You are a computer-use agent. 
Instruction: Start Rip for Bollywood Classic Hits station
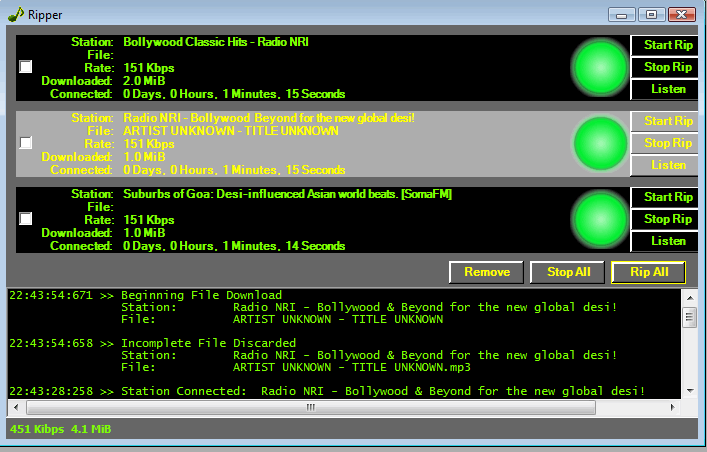665,45
